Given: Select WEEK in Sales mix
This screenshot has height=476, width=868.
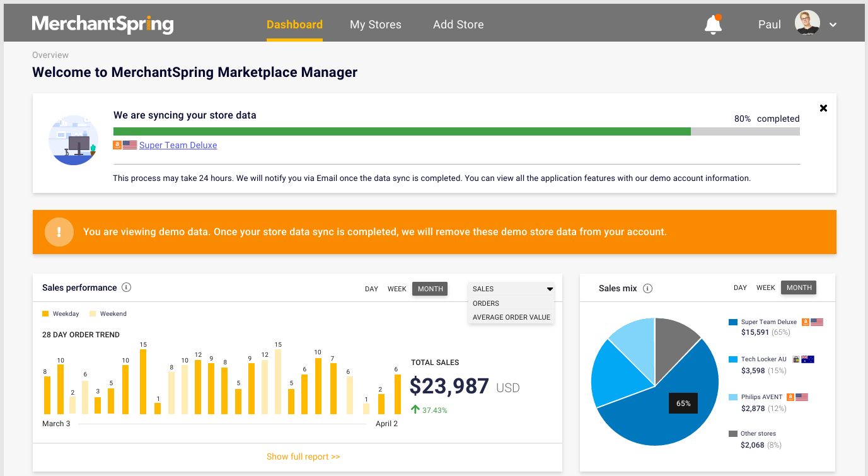Looking at the screenshot, I should click(766, 287).
